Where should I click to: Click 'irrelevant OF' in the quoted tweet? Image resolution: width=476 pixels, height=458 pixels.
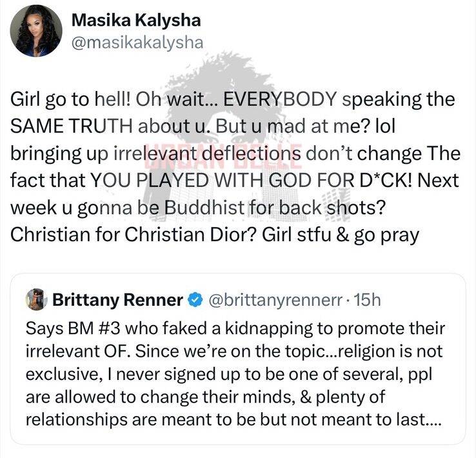click(x=78, y=351)
